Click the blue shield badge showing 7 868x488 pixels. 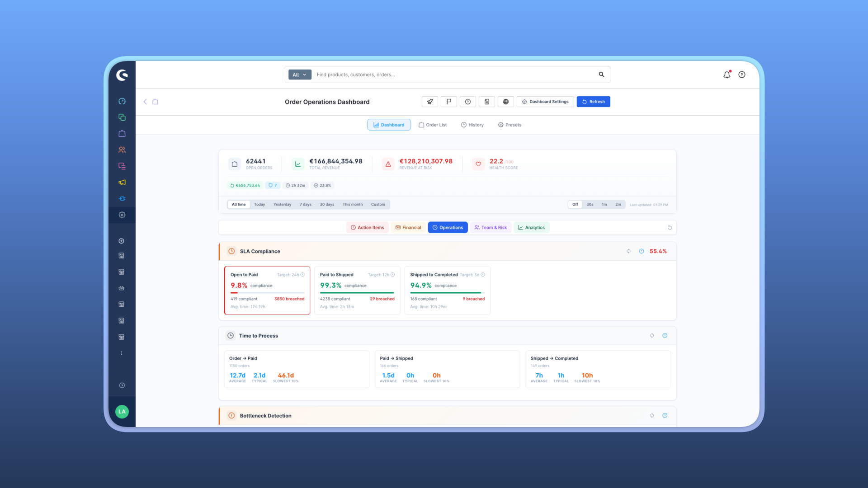(273, 186)
